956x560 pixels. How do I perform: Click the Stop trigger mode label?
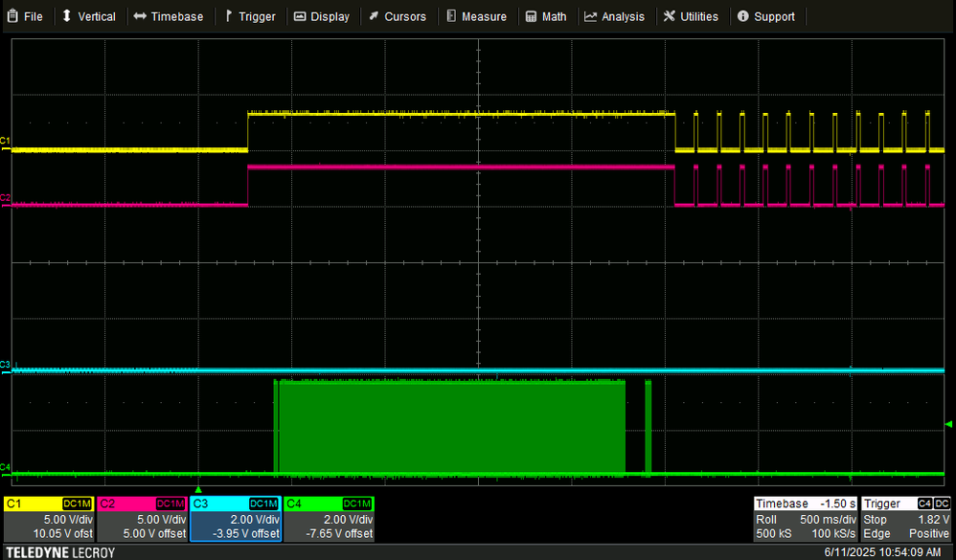(x=875, y=520)
